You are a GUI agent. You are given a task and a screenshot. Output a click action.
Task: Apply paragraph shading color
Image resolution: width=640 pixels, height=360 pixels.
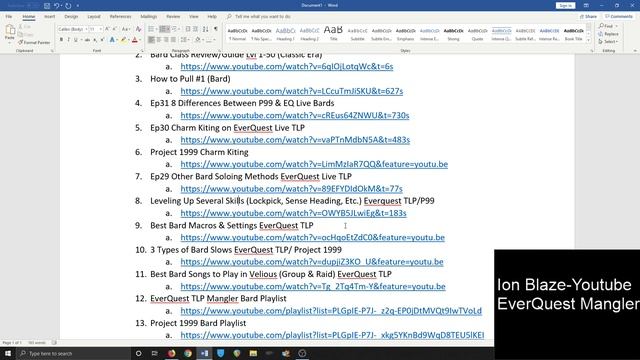click(x=198, y=40)
